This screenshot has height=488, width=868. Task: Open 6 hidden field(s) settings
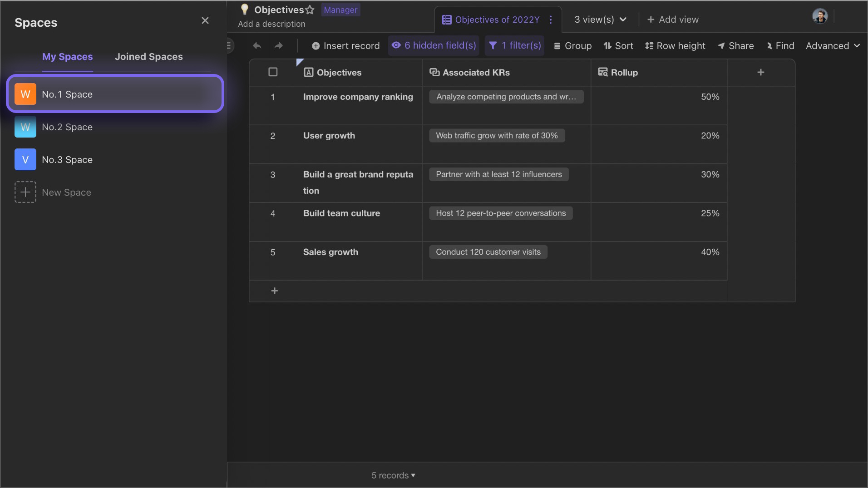(434, 45)
